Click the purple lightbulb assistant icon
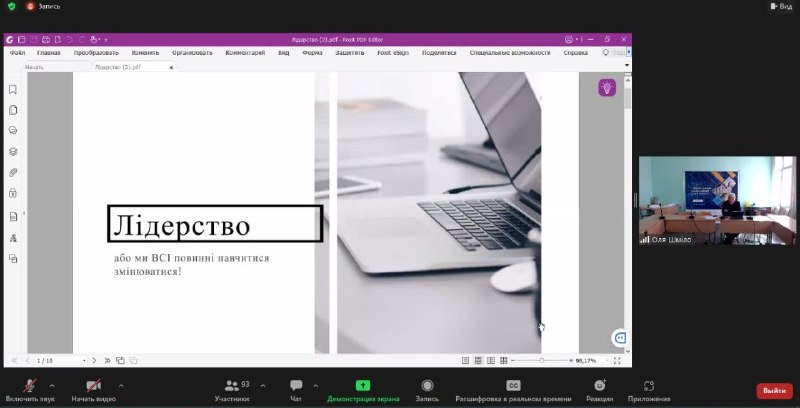 click(607, 88)
